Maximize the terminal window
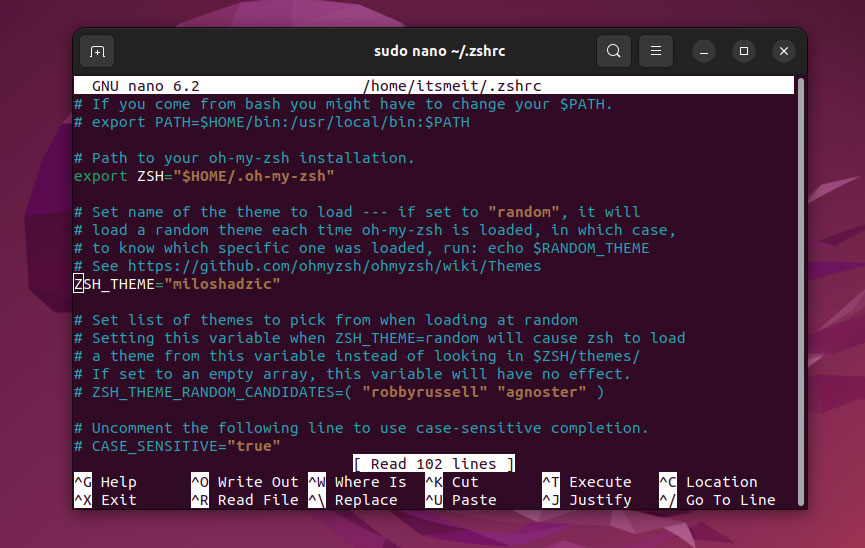 pos(744,51)
